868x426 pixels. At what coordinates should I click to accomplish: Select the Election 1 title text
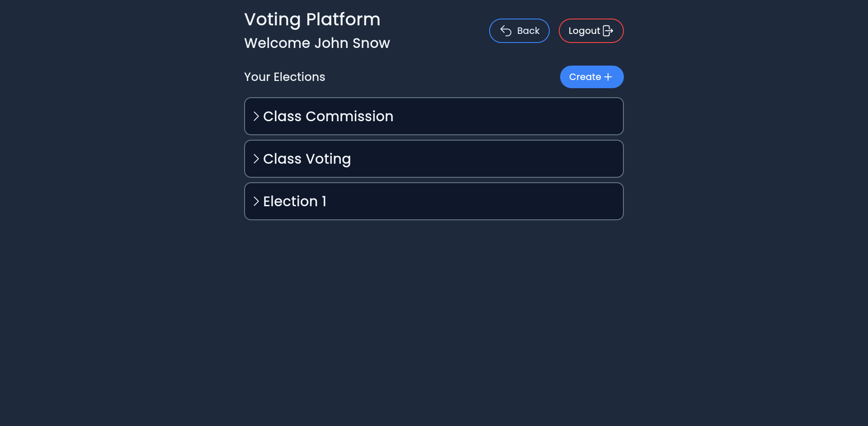click(295, 201)
